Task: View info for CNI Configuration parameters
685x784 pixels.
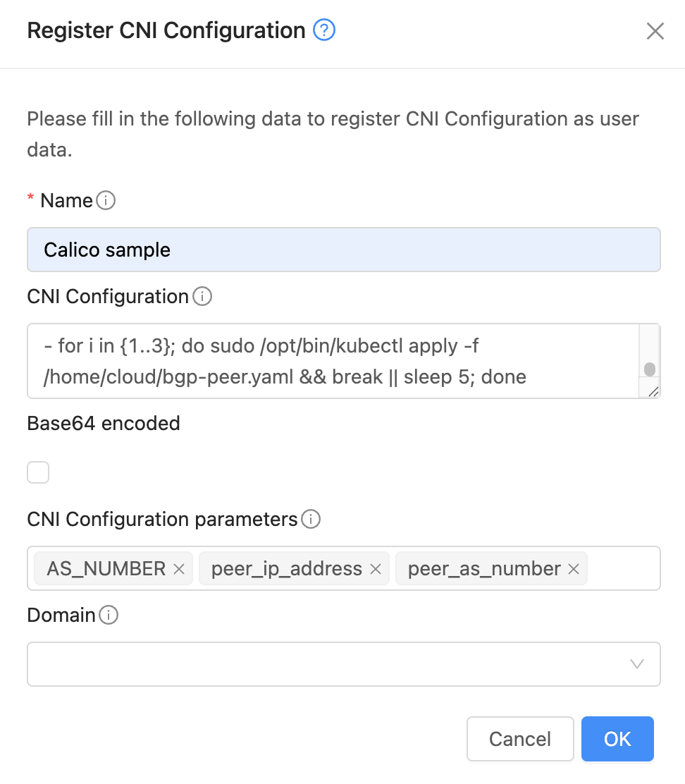Action: click(309, 518)
